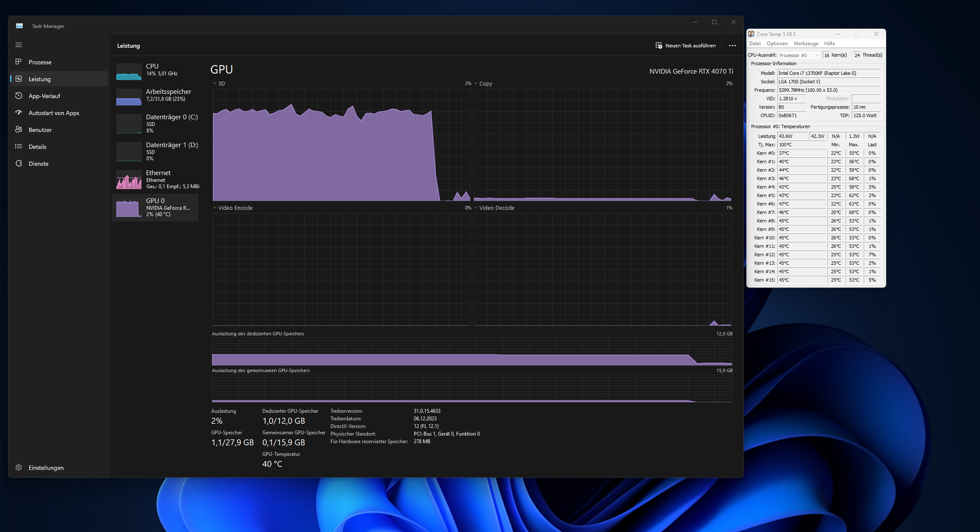Viewport: 980px width, 532px height.
Task: Open the CPU-Auswahl Prozessor #0 dropdown
Action: [x=799, y=55]
